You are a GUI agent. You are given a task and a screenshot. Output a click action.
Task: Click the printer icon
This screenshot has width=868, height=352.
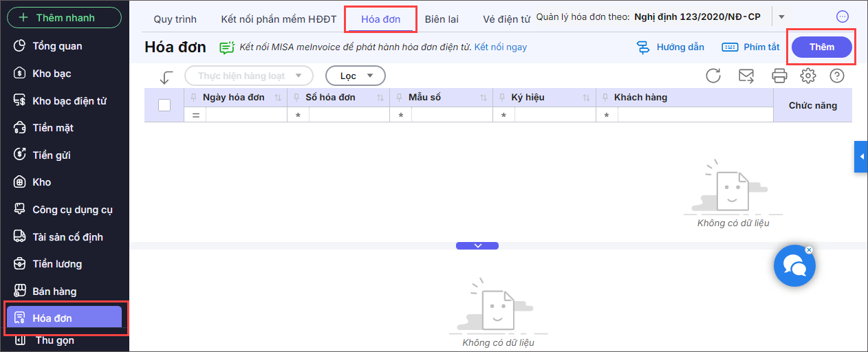coord(779,76)
